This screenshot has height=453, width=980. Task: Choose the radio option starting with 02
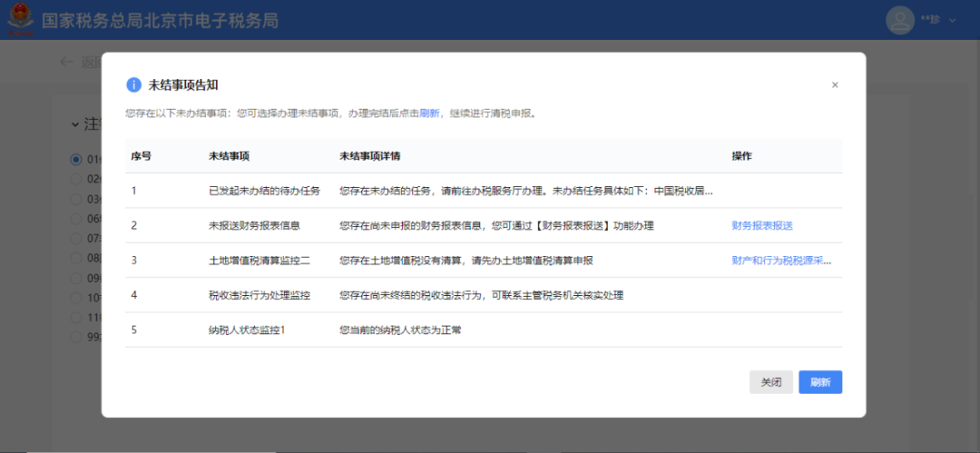(x=76, y=178)
